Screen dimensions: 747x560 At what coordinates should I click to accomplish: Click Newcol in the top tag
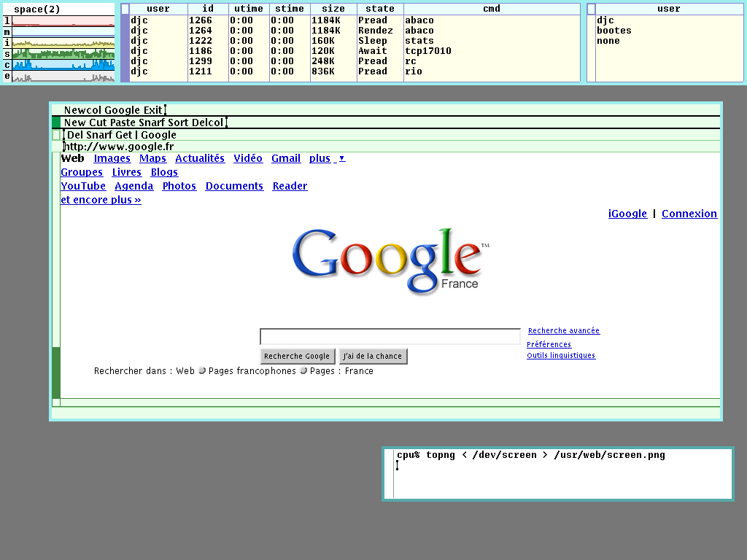[x=82, y=110]
